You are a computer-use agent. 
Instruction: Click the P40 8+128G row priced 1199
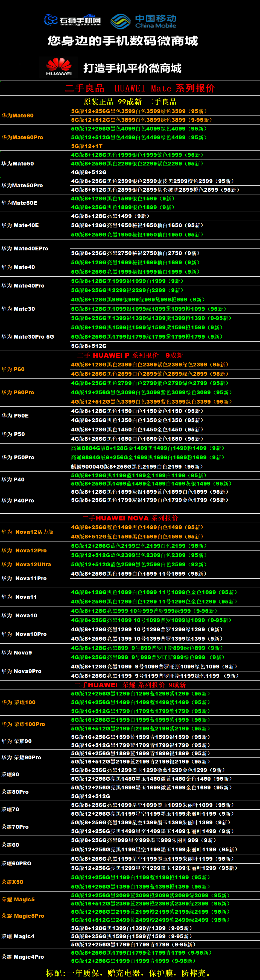coord(165,476)
